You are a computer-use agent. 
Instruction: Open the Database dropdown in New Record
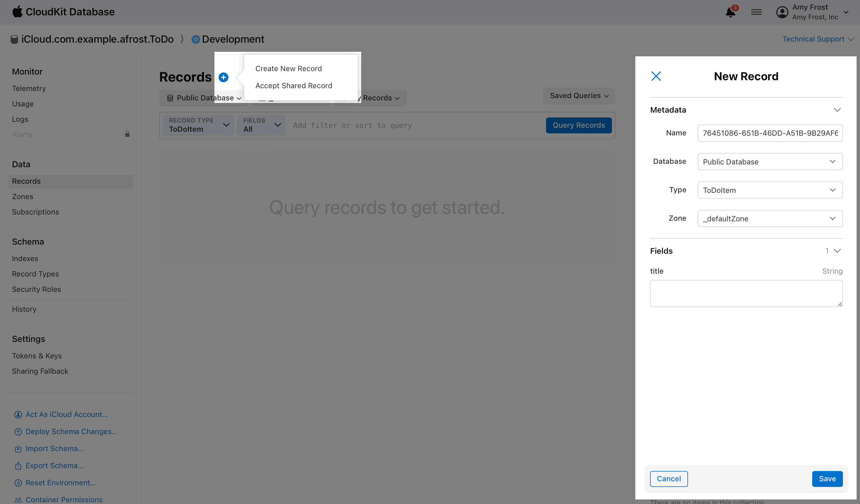770,162
